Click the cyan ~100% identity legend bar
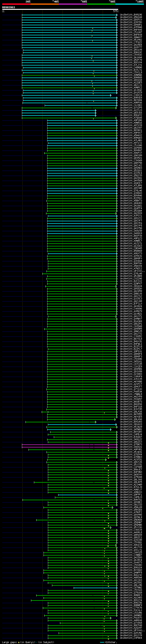 coord(130,4)
